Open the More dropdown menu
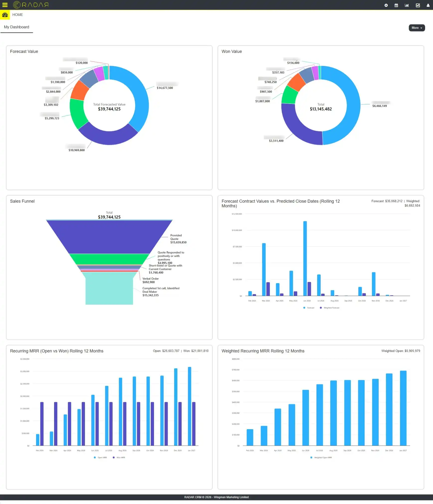 (x=417, y=28)
